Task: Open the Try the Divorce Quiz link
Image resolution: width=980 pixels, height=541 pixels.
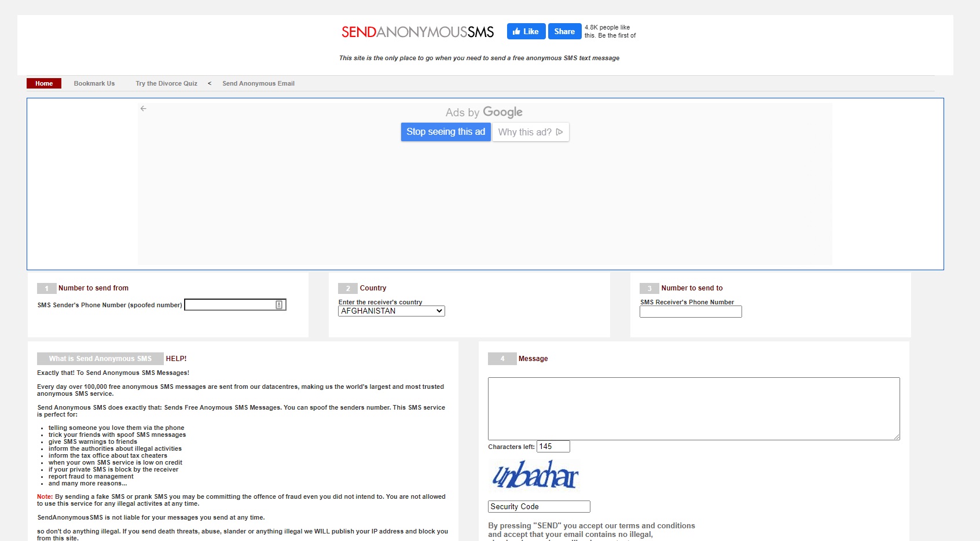Action: tap(166, 83)
